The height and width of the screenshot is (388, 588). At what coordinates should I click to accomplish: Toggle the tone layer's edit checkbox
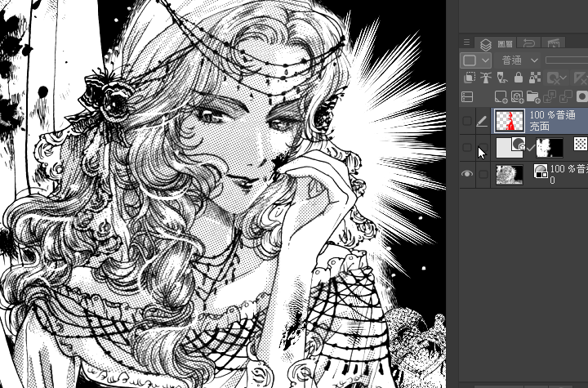point(483,147)
